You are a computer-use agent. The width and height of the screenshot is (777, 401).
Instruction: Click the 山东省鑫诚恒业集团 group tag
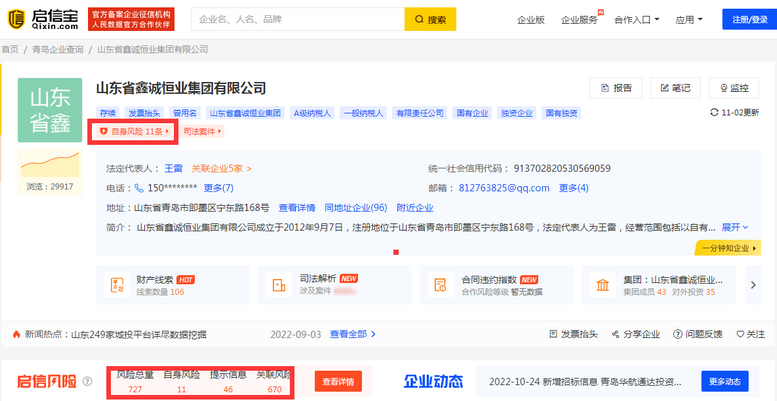[x=245, y=113]
